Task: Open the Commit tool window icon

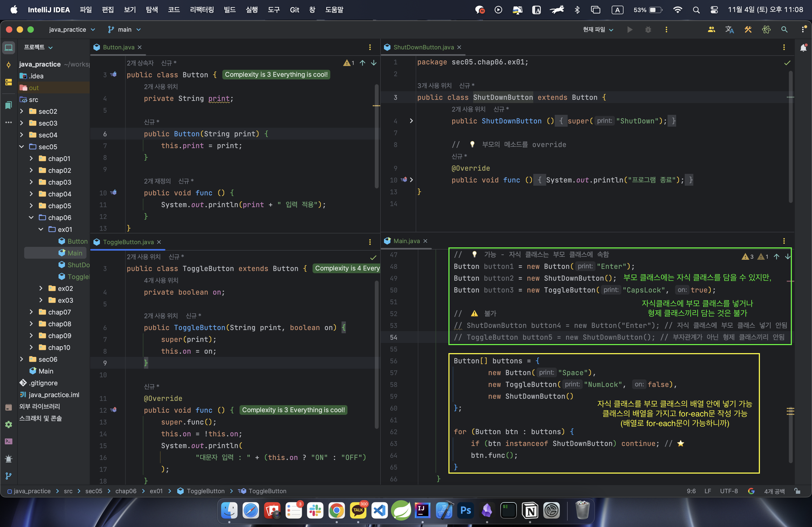Action: click(x=9, y=65)
